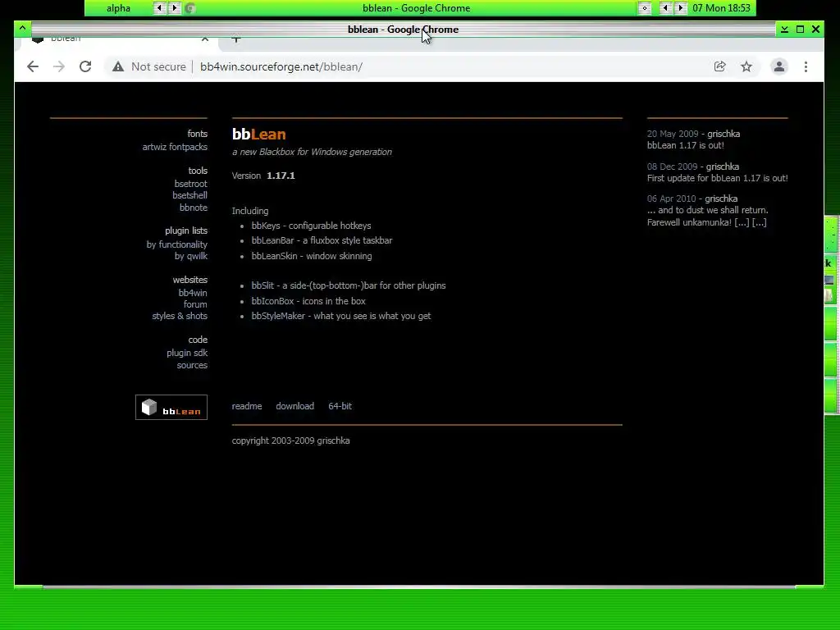Click copyright 2003-2009 grischka text
Screen dimensions: 840x630
[x=291, y=441]
